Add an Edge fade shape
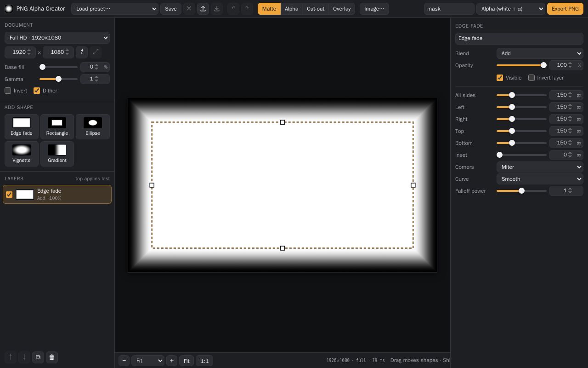Viewport: 588px width, 368px height. (22, 126)
